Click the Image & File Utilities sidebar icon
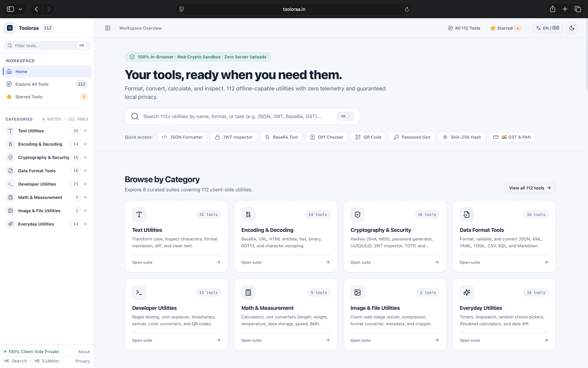 pyautogui.click(x=10, y=211)
